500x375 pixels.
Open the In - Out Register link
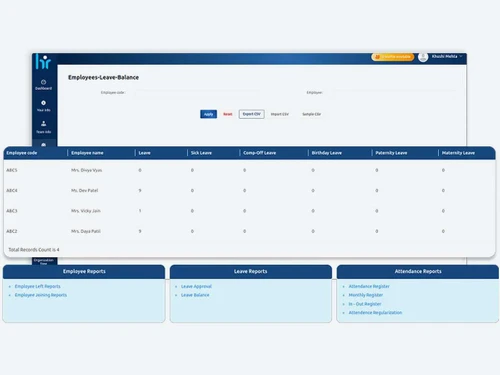365,304
